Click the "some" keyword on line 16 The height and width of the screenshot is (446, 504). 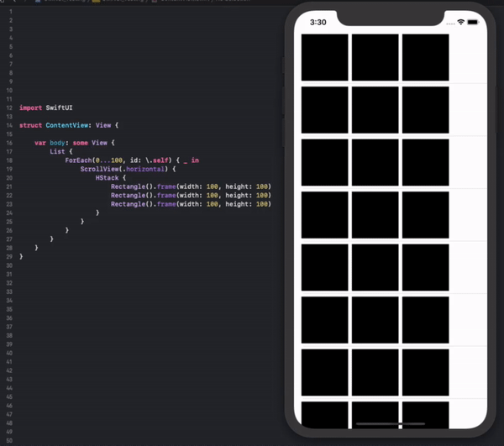[x=81, y=143]
